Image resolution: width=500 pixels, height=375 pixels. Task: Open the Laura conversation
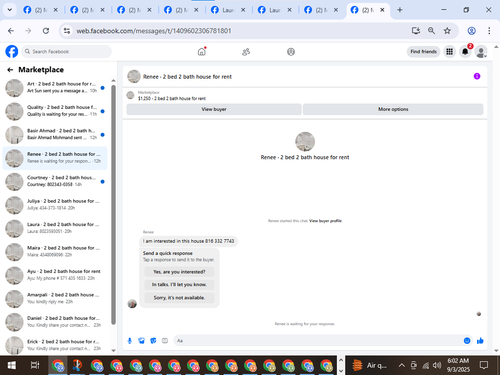point(55,228)
